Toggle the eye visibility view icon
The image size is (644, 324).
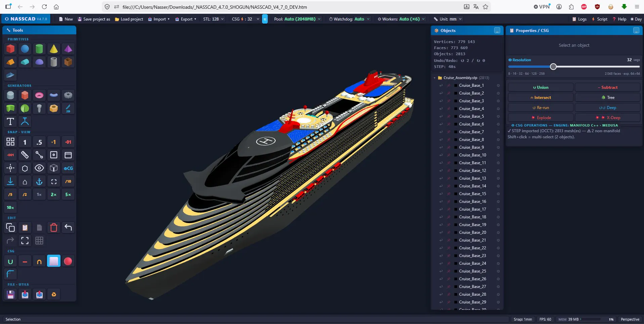(39, 168)
